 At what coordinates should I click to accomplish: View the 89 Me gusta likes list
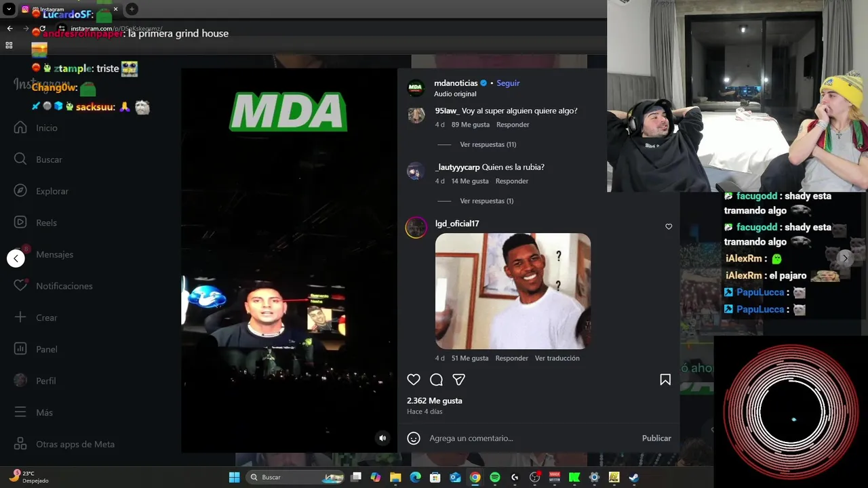coord(471,125)
